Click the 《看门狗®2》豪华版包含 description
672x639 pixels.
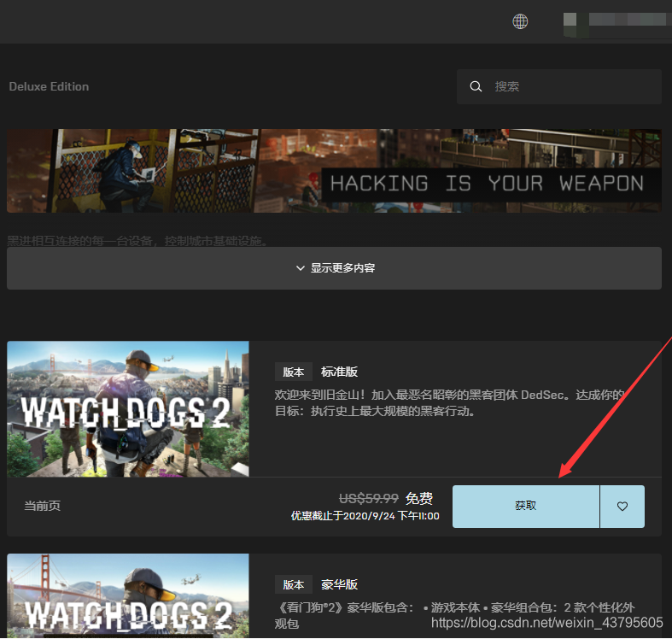pos(454,615)
